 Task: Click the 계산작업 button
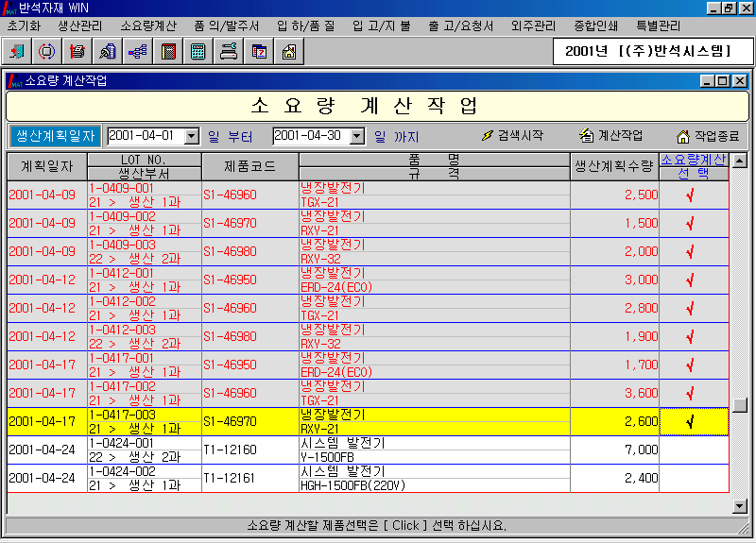point(610,136)
